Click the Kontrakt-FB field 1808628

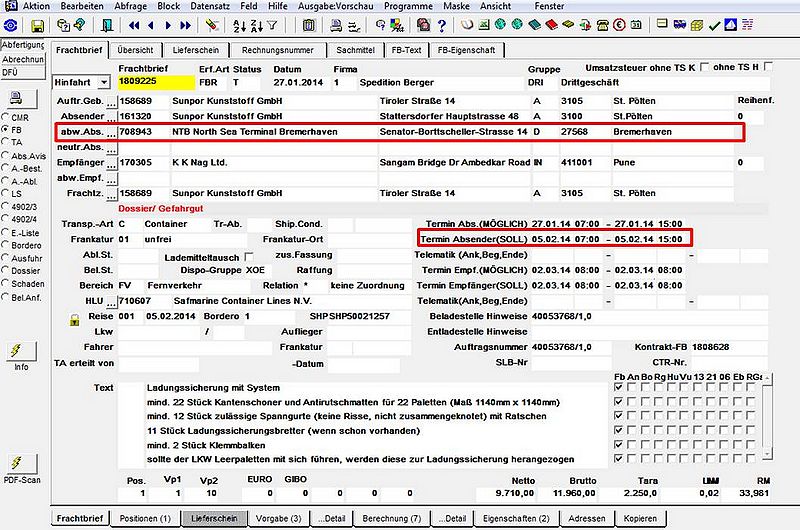click(730, 347)
